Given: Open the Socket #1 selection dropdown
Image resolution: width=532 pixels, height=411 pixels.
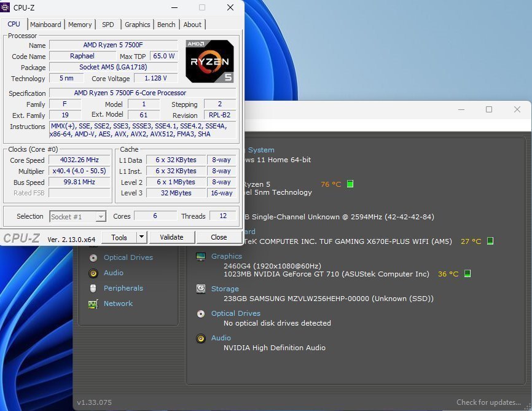Looking at the screenshot, I should pyautogui.click(x=78, y=216).
